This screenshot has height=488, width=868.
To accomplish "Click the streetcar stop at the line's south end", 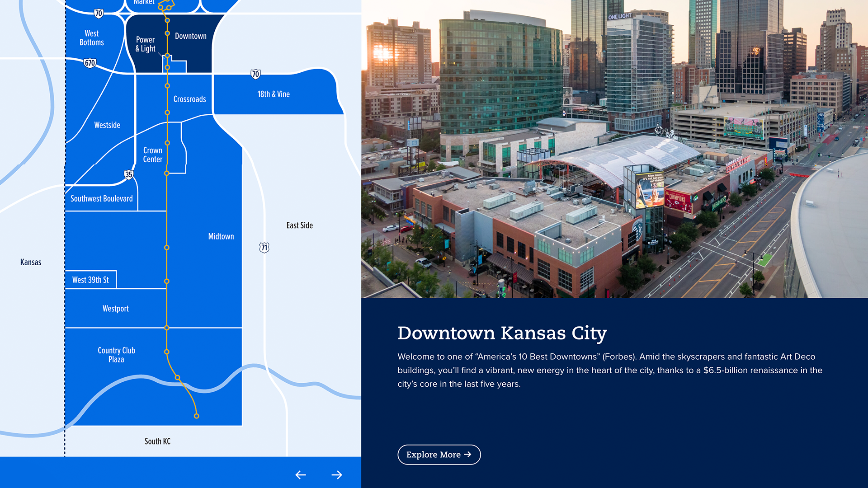I will point(197,416).
